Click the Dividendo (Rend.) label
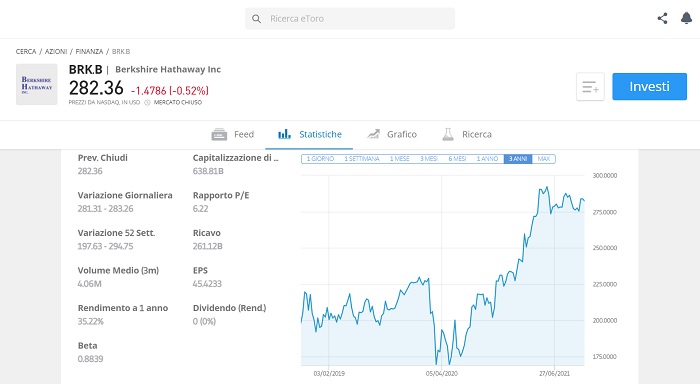Viewport: 700px width, 384px height. point(229,308)
